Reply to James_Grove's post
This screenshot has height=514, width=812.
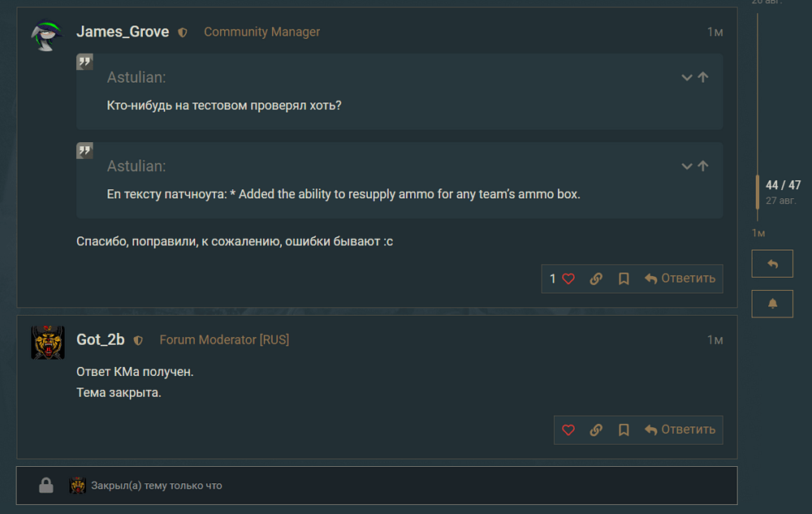[x=680, y=279]
